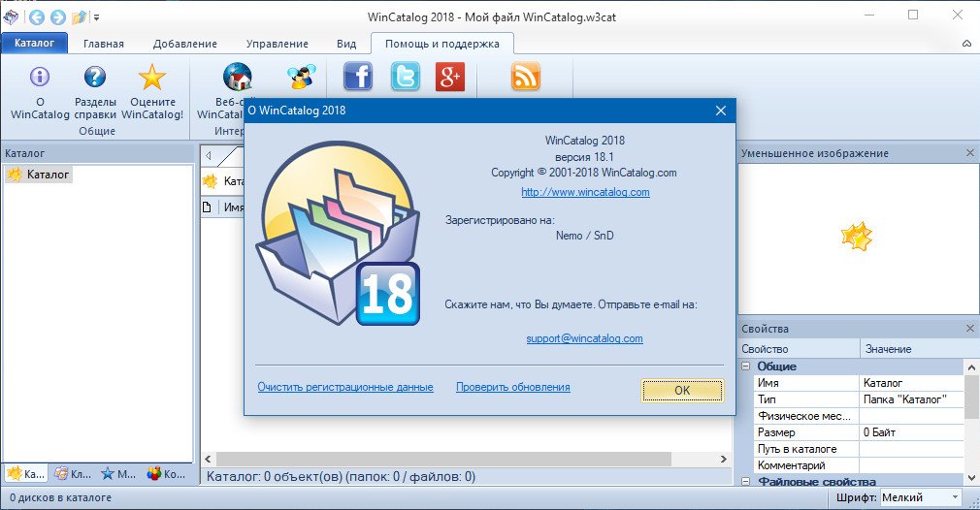Close the О WinCatalog 2018 dialog
Image resolution: width=980 pixels, height=510 pixels.
click(721, 111)
